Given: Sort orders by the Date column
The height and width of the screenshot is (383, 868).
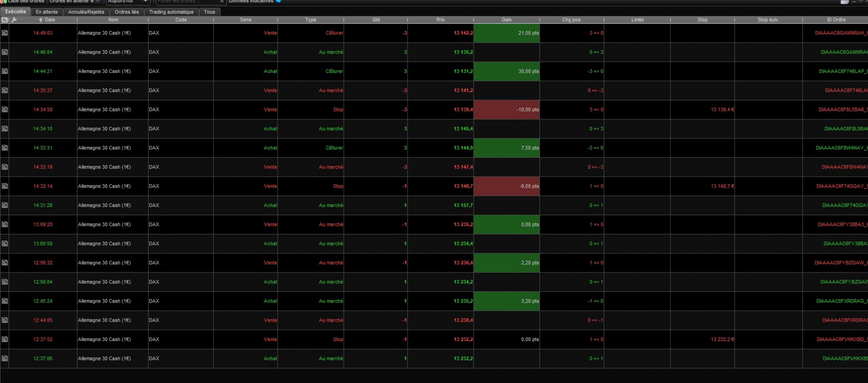Looking at the screenshot, I should (47, 20).
